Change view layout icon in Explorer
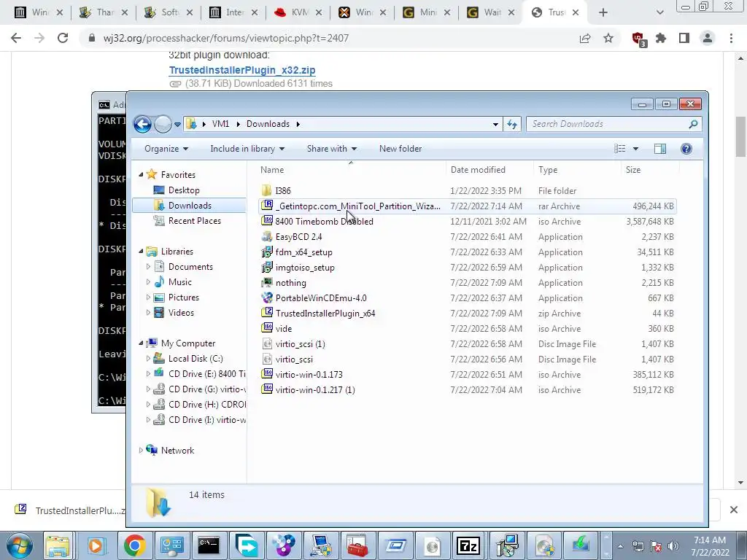The image size is (747, 560). 620,149
